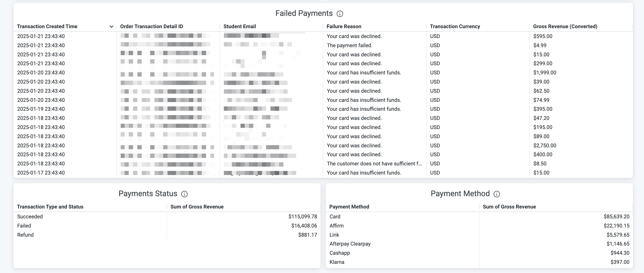Sort by Gross Revenue (Converted) header
The width and height of the screenshot is (644, 273).
tap(565, 26)
